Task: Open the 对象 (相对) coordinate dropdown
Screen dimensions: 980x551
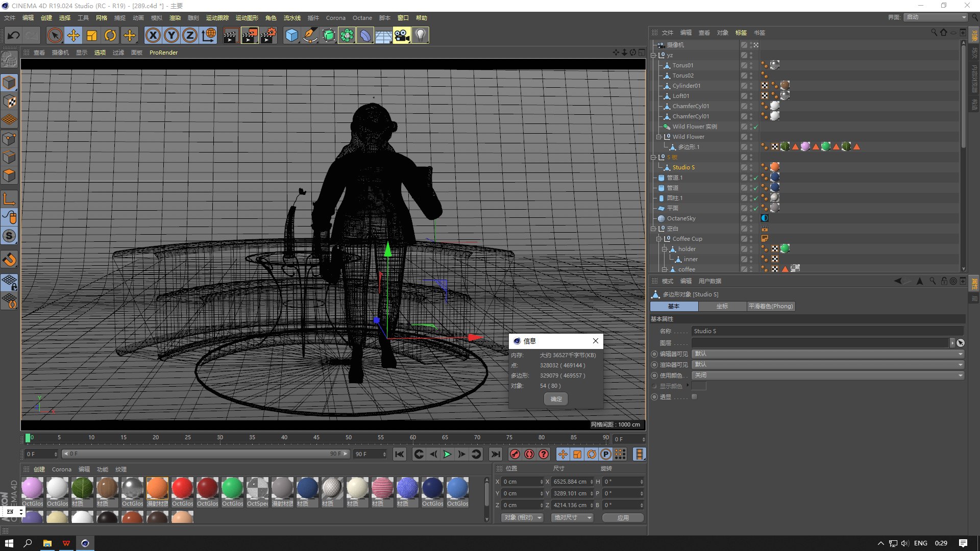Action: click(x=522, y=517)
